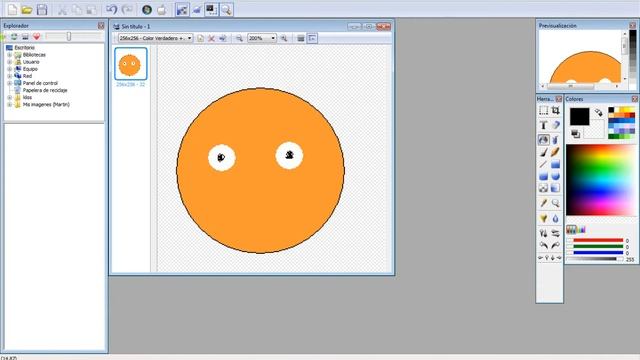Open favorites with the heart icon
This screenshot has width=640, height=360.
36,37
